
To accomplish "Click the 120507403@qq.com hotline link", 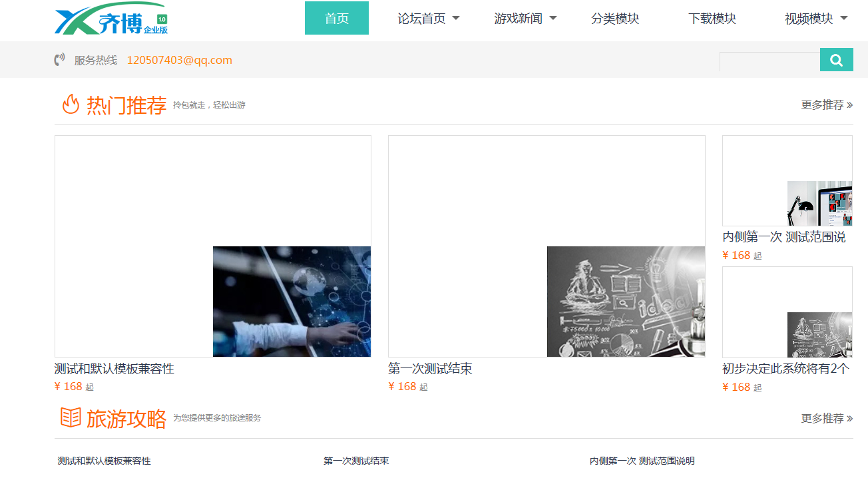I will [179, 60].
